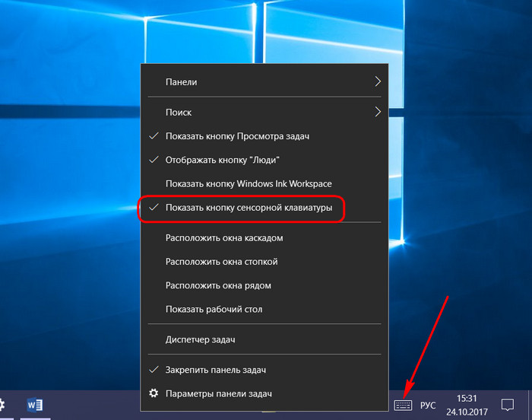Launch Диспетчер задач from the menu
Image resolution: width=532 pixels, height=420 pixels.
click(x=203, y=339)
